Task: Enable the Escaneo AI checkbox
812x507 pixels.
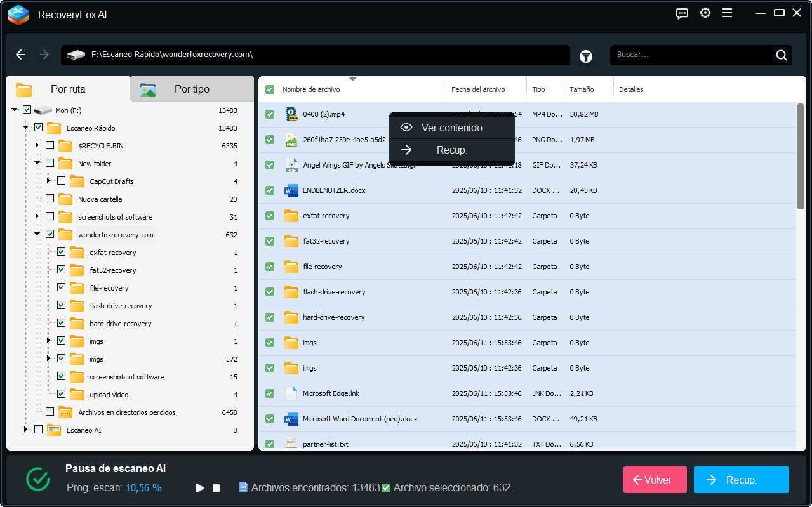Action: click(37, 430)
